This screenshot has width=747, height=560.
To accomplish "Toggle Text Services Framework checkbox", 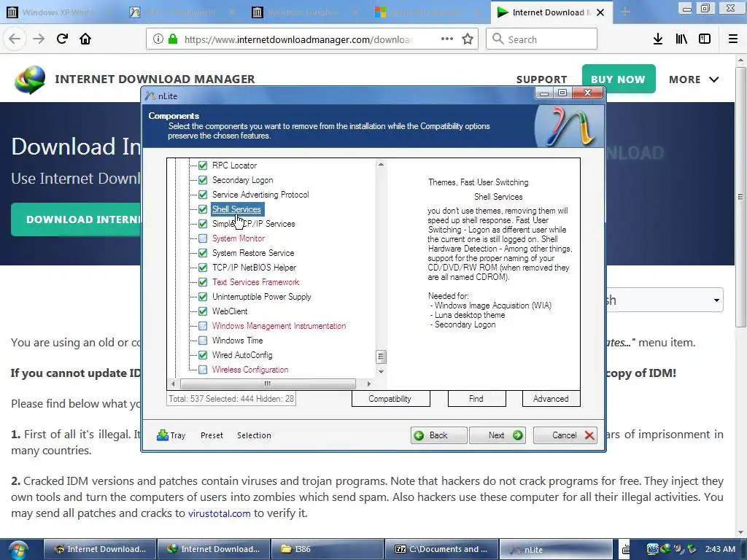I will click(203, 282).
